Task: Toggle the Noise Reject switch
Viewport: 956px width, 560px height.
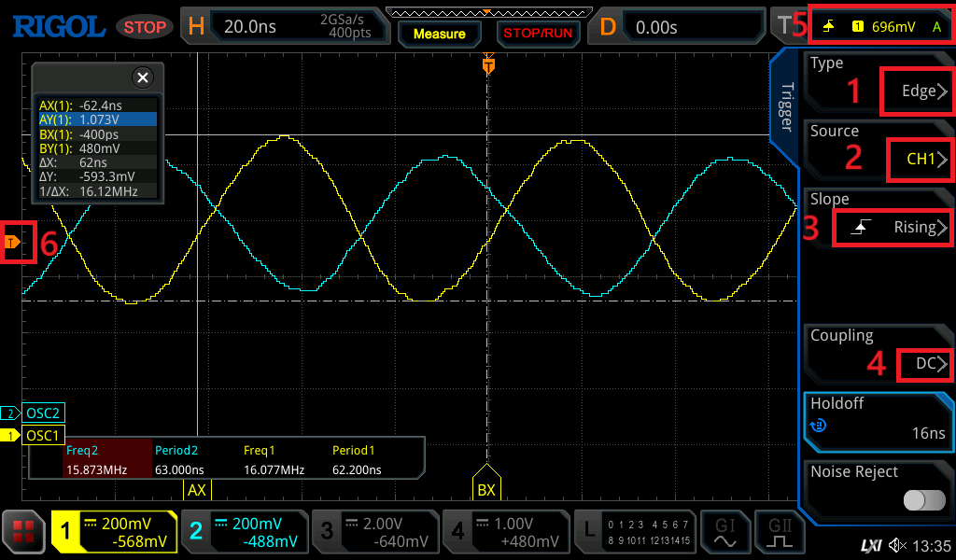Action: [x=923, y=501]
